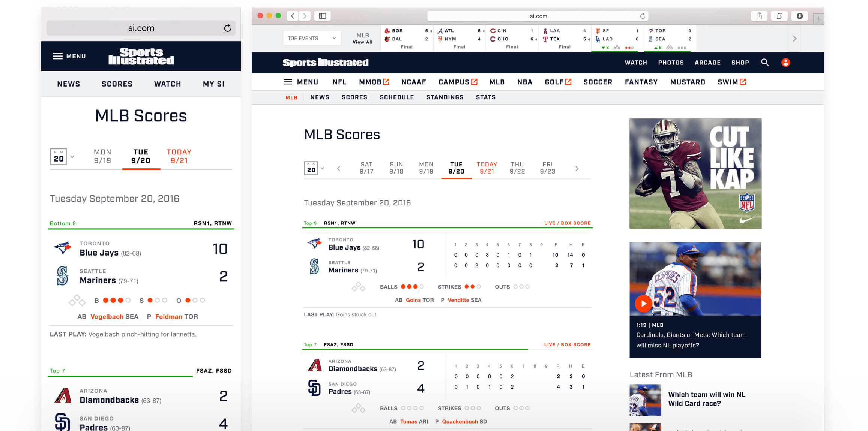
Task: Open the Safari share button
Action: 759,16
